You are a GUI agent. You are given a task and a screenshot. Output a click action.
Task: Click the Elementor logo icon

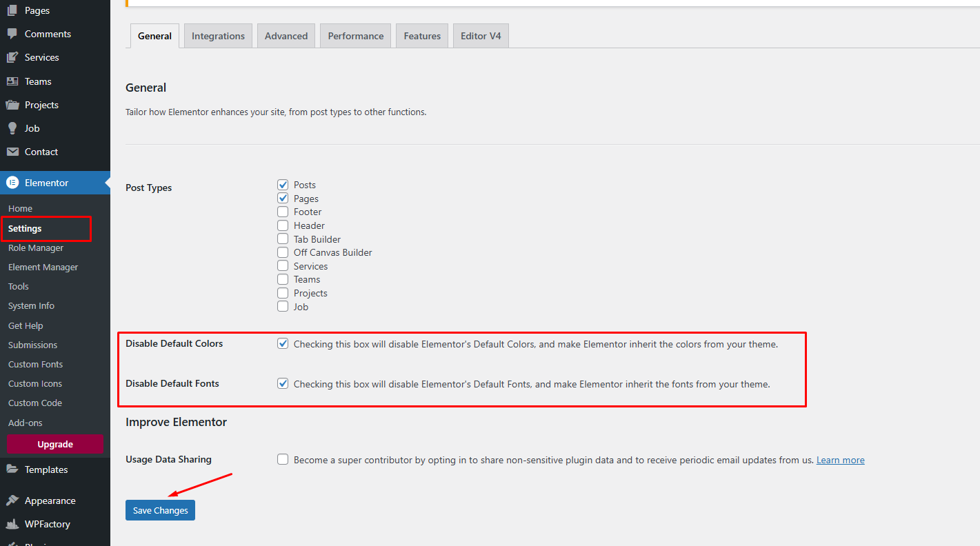pos(12,183)
